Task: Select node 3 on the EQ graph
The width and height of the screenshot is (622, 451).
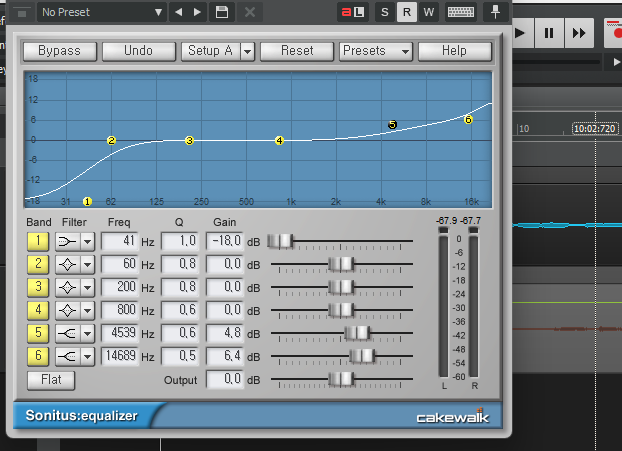Action: (x=190, y=140)
